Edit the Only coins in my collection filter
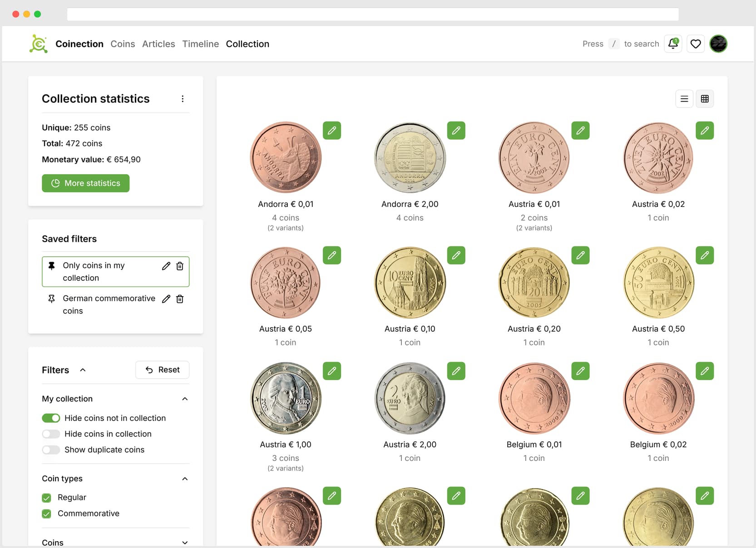Viewport: 756px width, 548px height. (166, 266)
